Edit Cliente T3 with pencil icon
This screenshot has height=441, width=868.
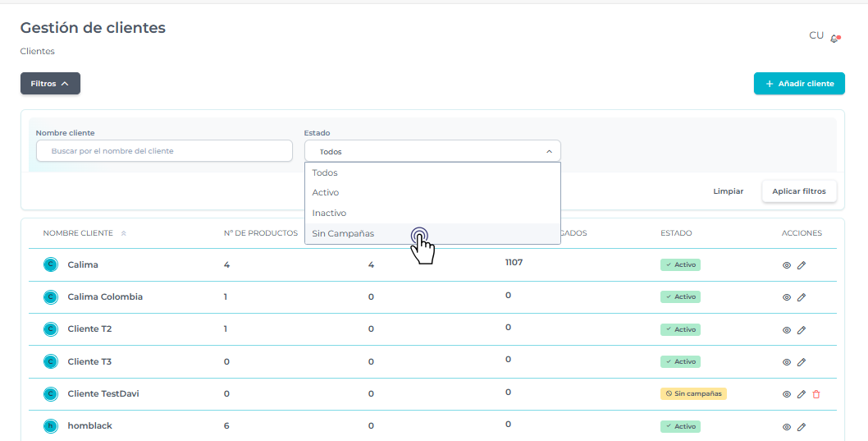click(x=802, y=362)
